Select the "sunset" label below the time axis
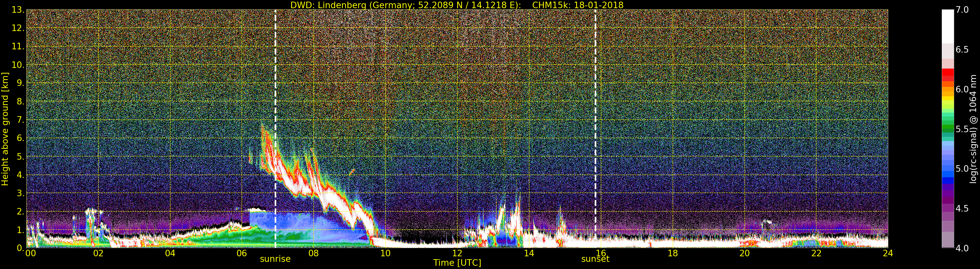980x269 pixels. (595, 259)
